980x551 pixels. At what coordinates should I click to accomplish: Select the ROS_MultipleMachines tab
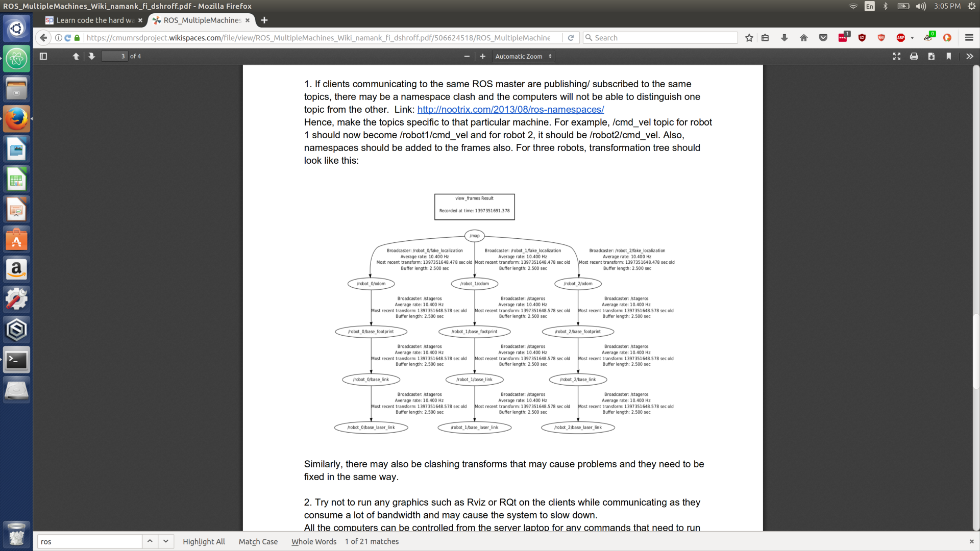pos(199,20)
